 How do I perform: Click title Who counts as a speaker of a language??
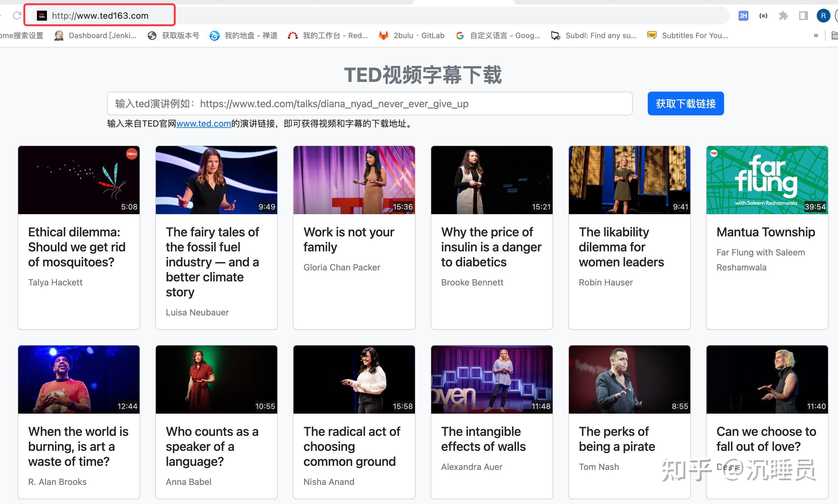click(212, 446)
